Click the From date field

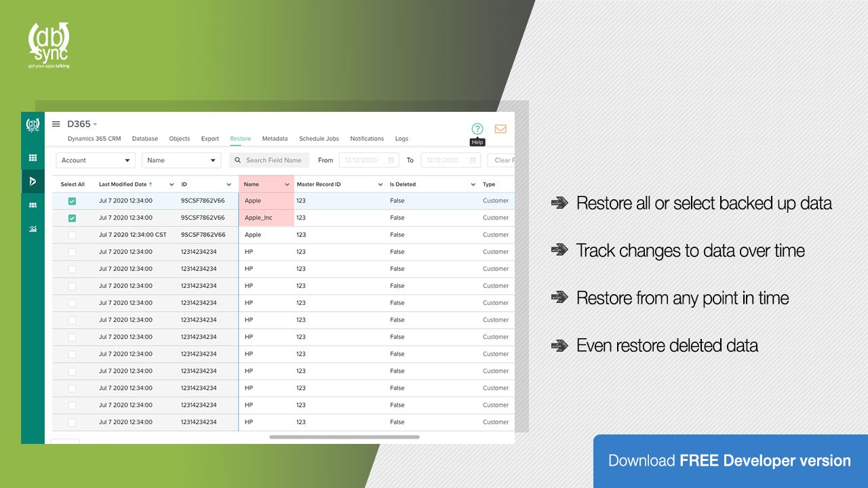tap(368, 161)
